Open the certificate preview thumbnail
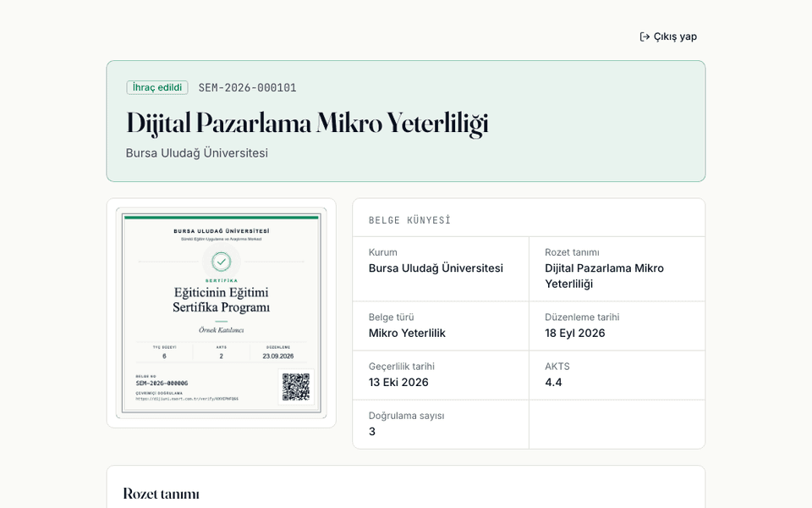The image size is (812, 508). pyautogui.click(x=221, y=313)
